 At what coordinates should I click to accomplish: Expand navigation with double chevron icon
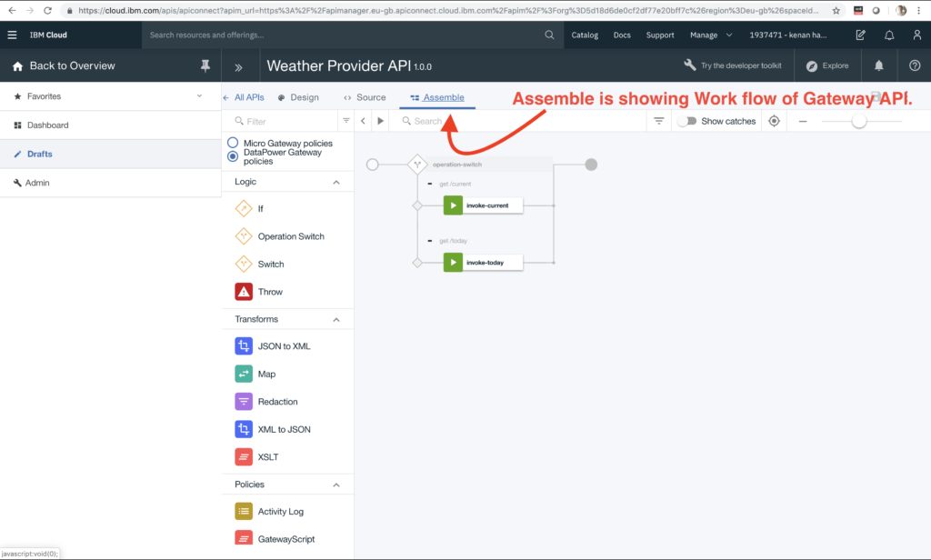(x=239, y=67)
